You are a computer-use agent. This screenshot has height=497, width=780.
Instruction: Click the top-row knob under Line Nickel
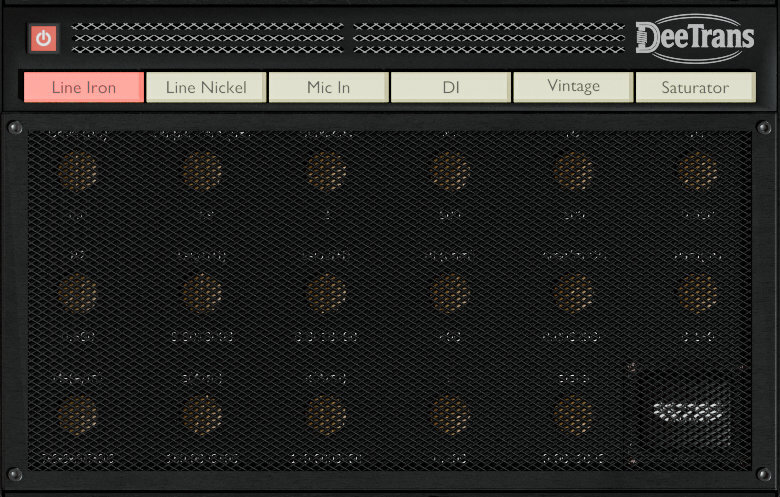click(x=202, y=171)
